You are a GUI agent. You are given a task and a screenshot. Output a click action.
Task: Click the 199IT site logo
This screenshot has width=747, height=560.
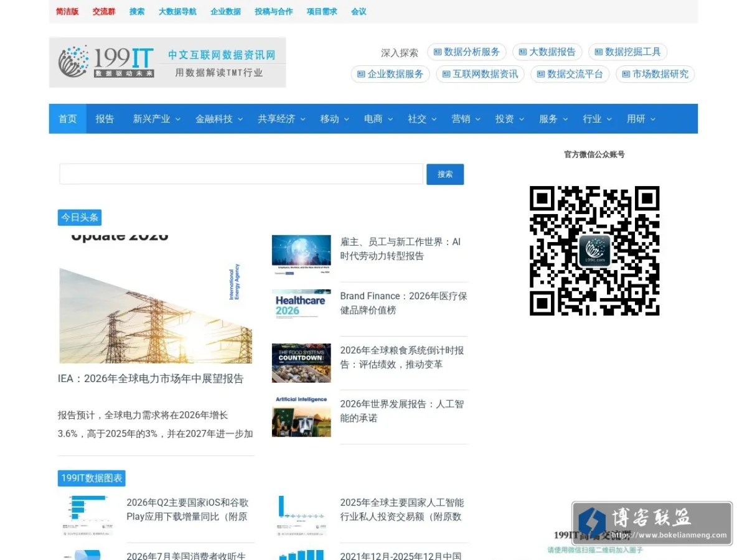167,62
